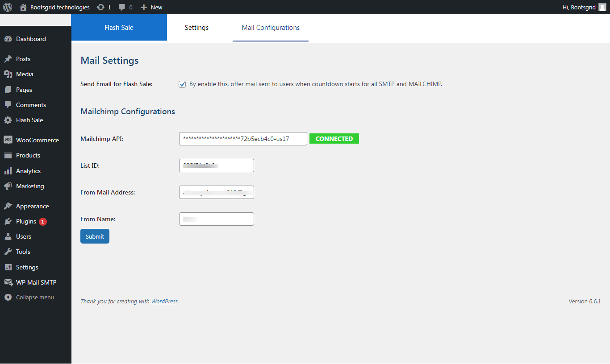
Task: Toggle Send Email for Flash Sale checkbox
Action: (182, 84)
